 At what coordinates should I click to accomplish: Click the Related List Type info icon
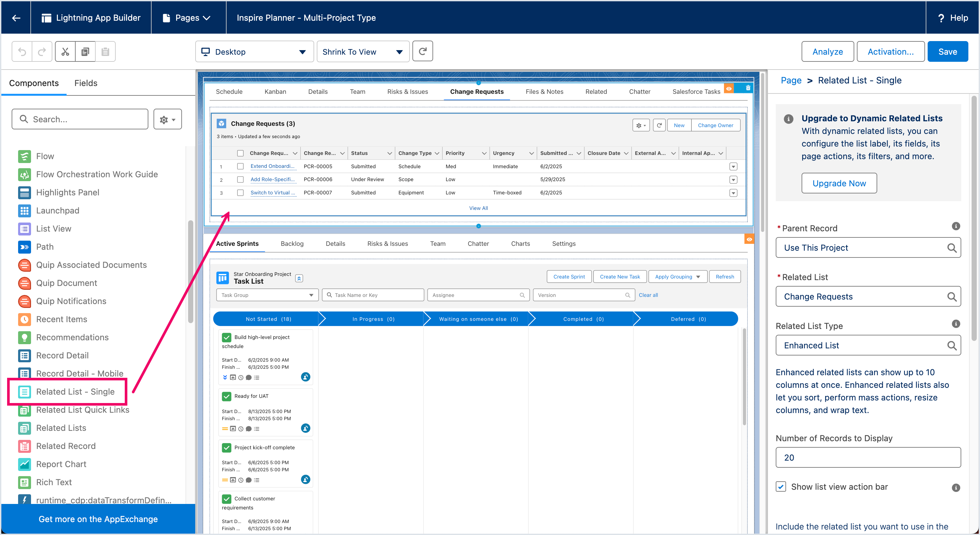click(956, 324)
